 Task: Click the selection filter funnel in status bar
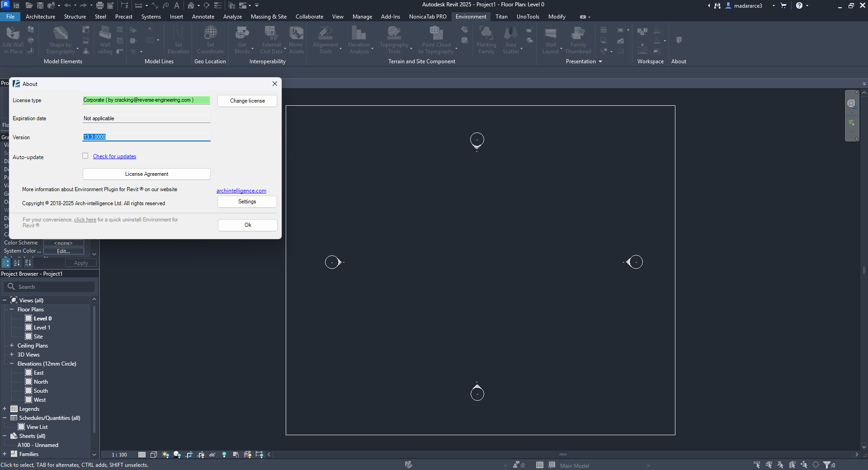(827, 465)
